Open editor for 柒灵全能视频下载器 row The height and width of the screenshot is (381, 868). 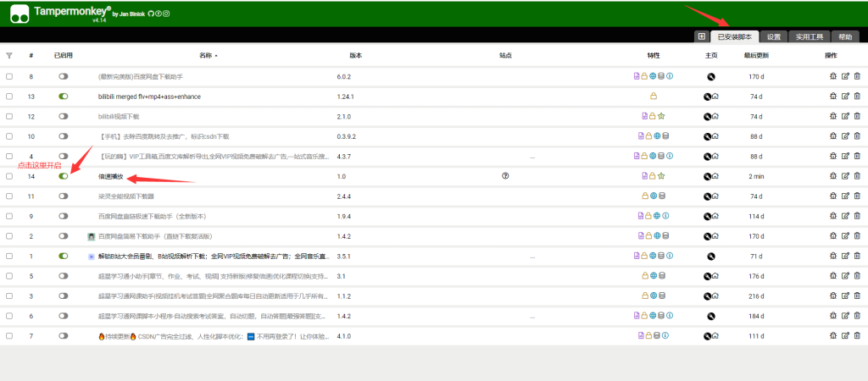coord(845,196)
